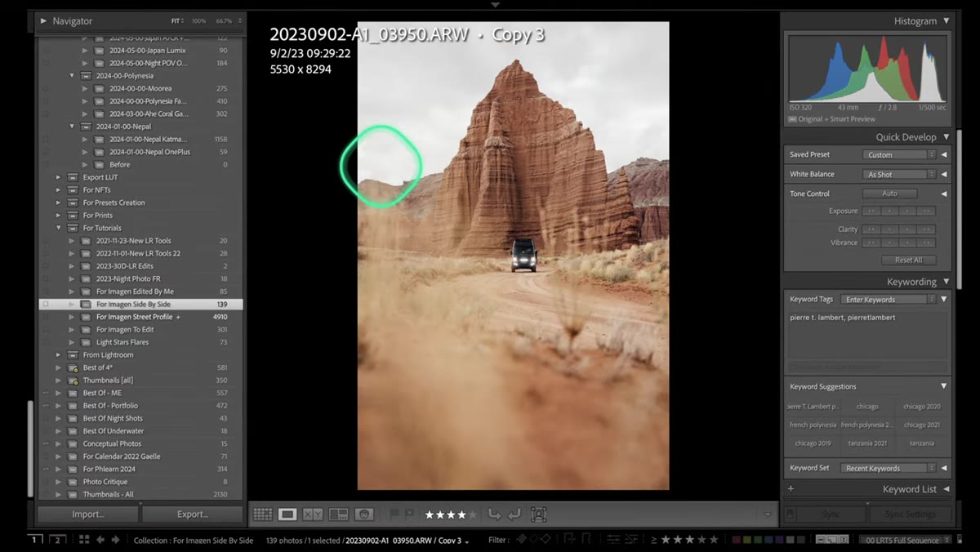Image resolution: width=980 pixels, height=552 pixels.
Task: Open Survey view icon in toolbar
Action: pos(338,514)
